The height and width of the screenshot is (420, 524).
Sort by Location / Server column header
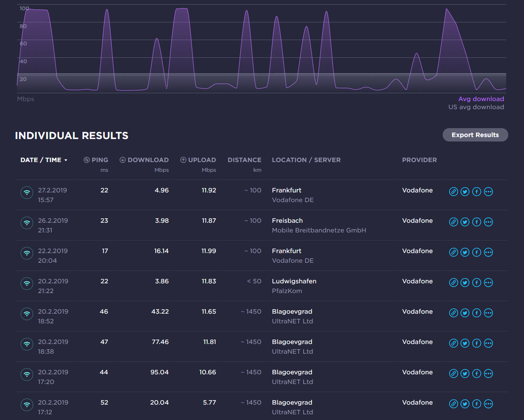(306, 160)
